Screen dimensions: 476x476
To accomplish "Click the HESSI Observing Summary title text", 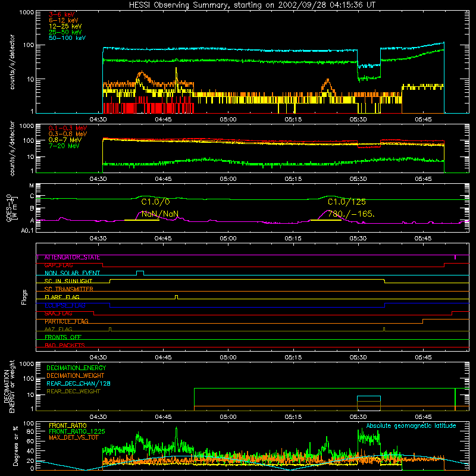I will (252, 5).
